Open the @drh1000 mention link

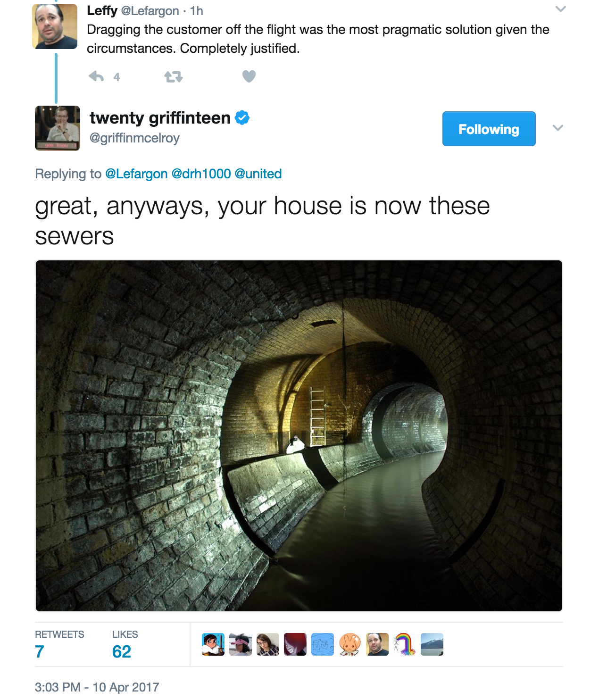pyautogui.click(x=201, y=174)
